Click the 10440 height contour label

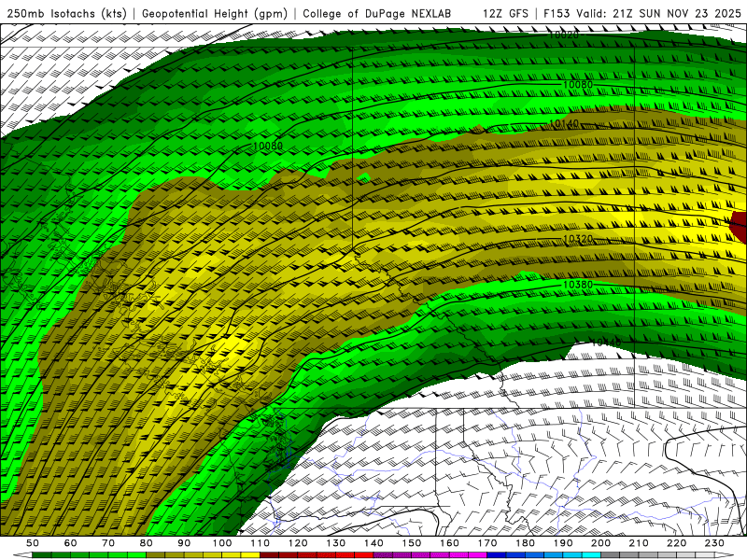(606, 343)
